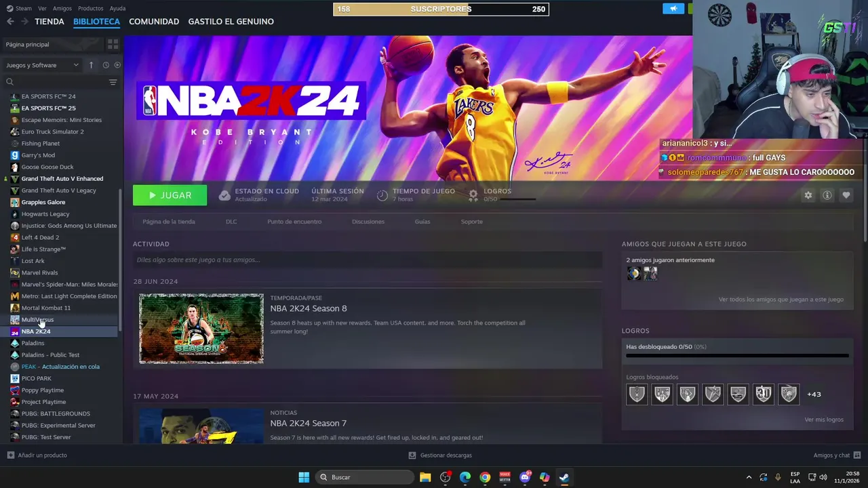The image size is (868, 488).
Task: Click the 30 locked achievement badge
Action: pyautogui.click(x=763, y=394)
